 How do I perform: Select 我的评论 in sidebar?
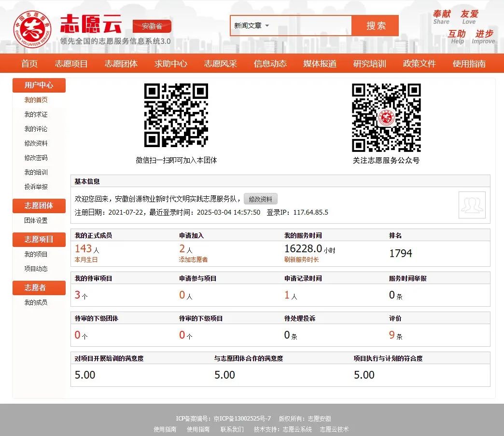click(x=36, y=129)
